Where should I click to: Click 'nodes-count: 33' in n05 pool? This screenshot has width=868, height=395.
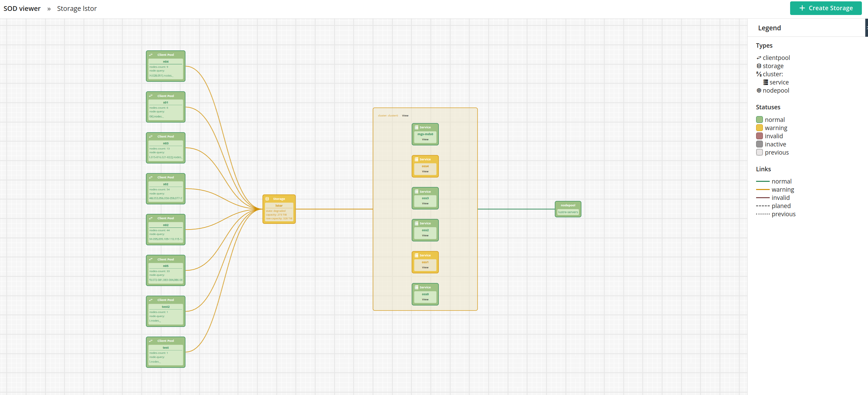tap(160, 271)
